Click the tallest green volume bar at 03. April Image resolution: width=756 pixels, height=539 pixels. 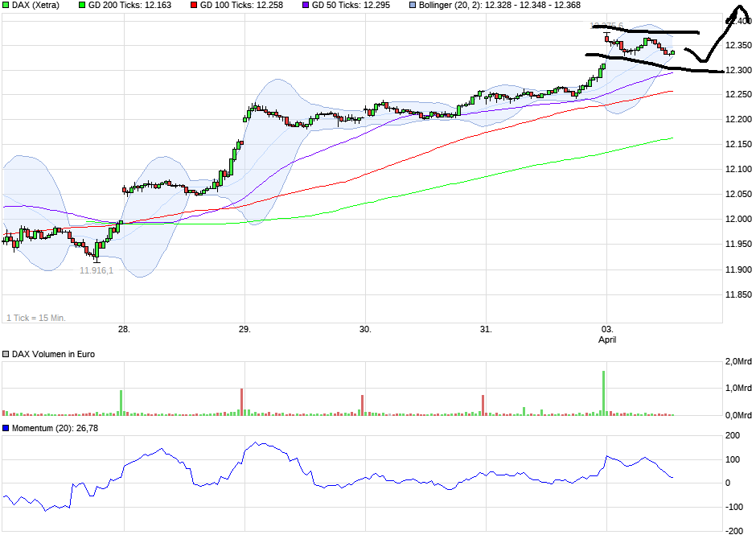pyautogui.click(x=603, y=393)
